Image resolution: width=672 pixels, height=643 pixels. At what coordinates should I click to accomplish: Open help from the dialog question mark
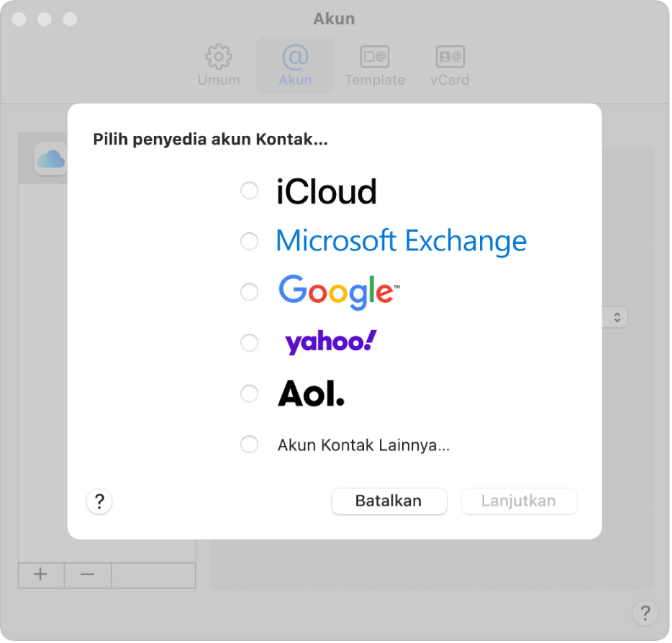click(99, 501)
